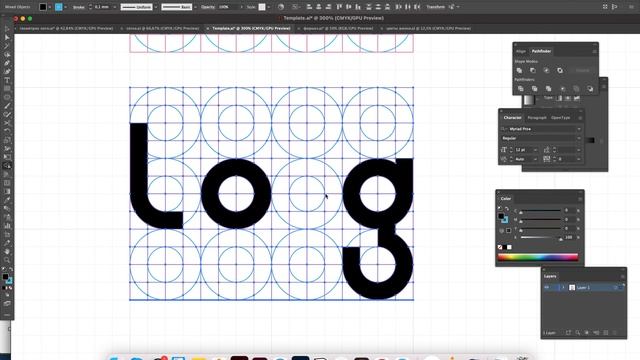Open font size 12 pt dropdown
Image resolution: width=640 pixels, height=360 pixels.
click(x=535, y=150)
